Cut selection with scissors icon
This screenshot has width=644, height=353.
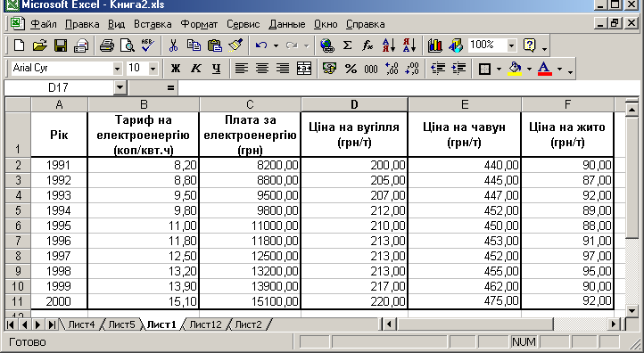(173, 45)
